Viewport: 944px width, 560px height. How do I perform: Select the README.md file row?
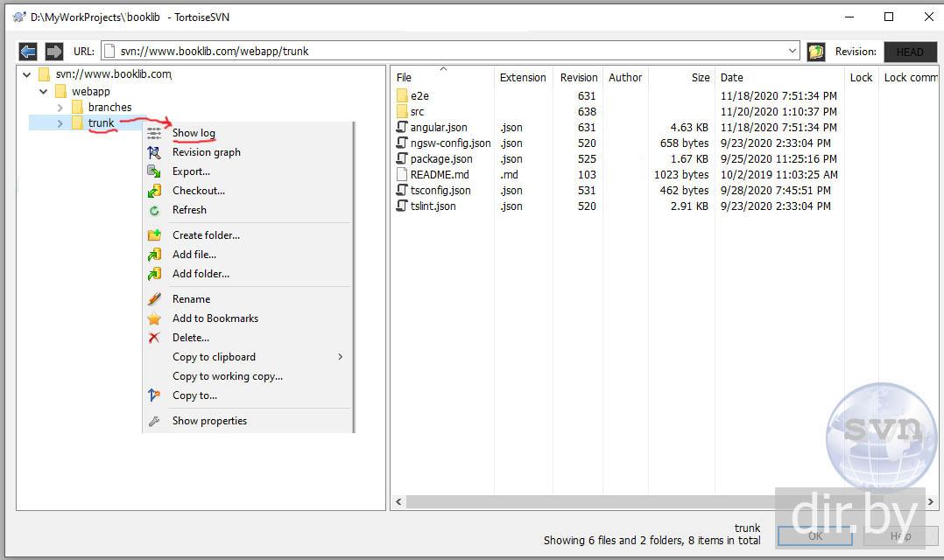tap(439, 175)
